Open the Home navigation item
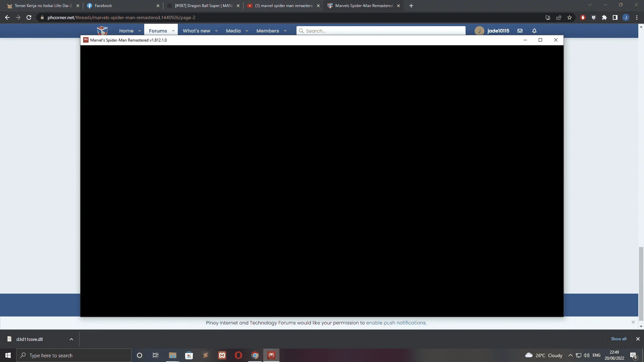This screenshot has height=362, width=644. click(126, 31)
